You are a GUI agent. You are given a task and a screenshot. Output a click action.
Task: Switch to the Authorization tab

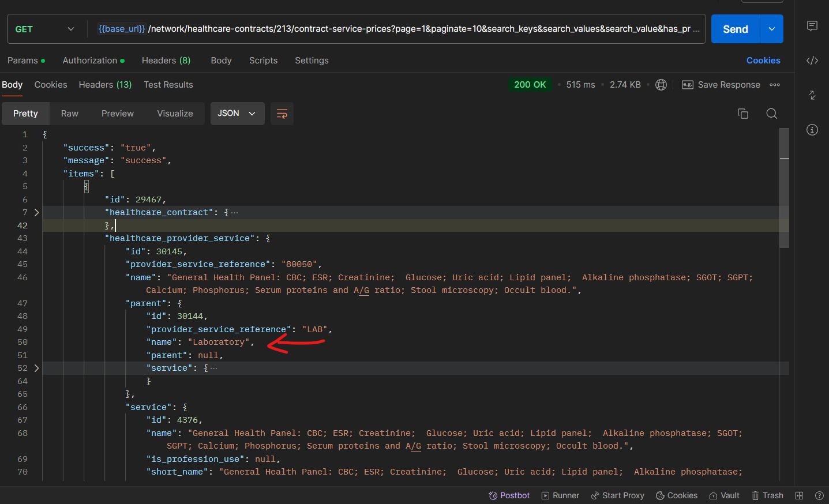pos(90,61)
